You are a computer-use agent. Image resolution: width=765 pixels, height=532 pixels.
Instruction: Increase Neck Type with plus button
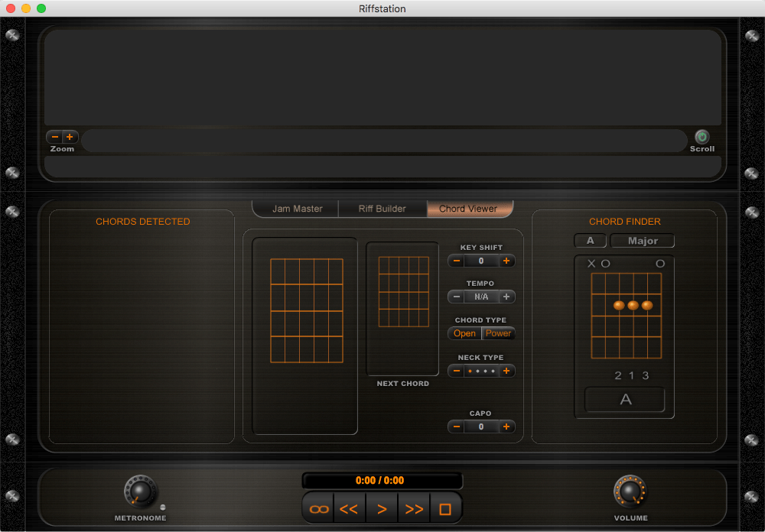(506, 371)
